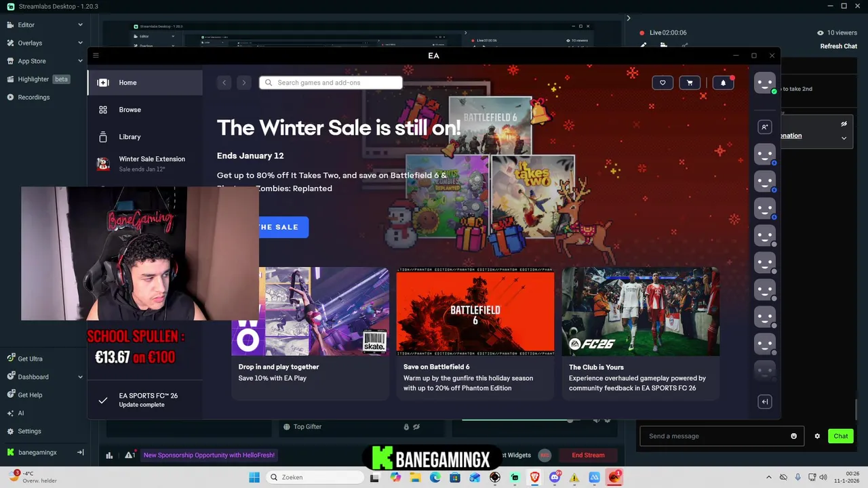Go forward using the EA forward arrow
868x488 pixels.
point(244,83)
